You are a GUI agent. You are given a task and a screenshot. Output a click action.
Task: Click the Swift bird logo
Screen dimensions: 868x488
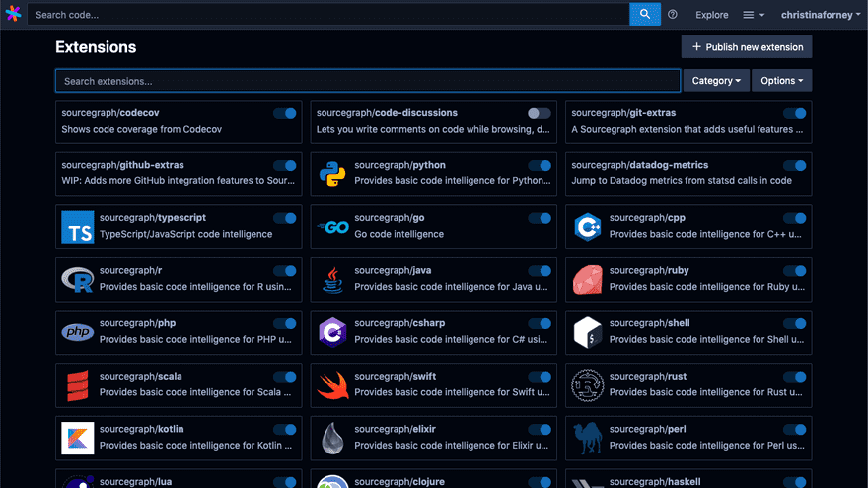coord(332,385)
